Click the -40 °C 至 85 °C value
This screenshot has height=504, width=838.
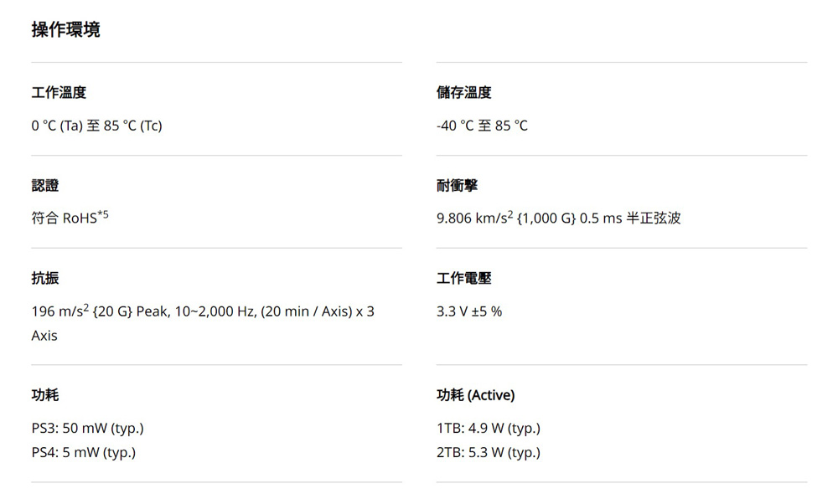point(482,126)
